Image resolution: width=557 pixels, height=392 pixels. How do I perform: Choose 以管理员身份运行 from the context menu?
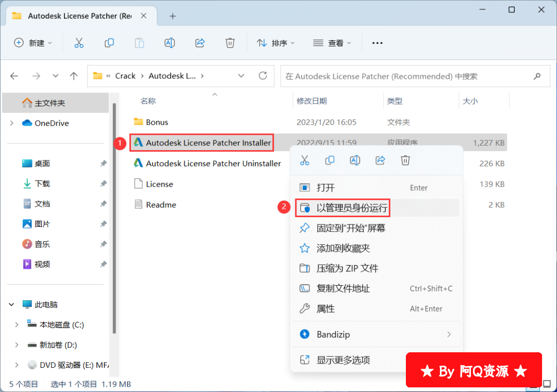[x=377, y=208]
